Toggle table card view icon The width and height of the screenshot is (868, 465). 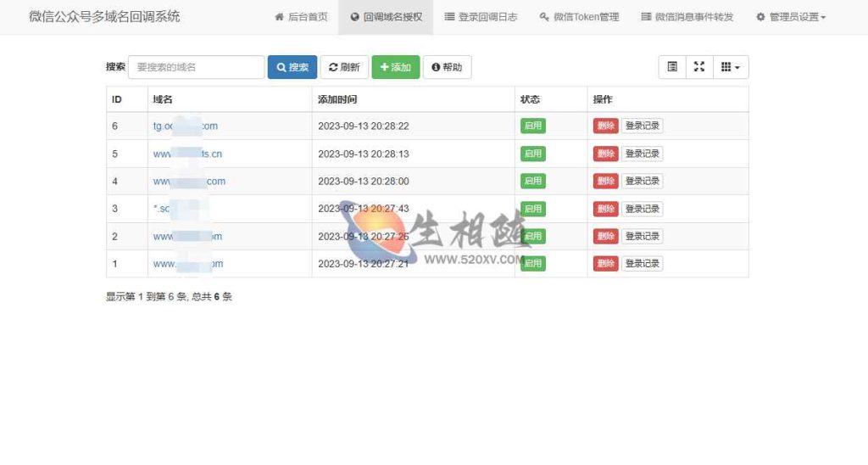click(672, 67)
